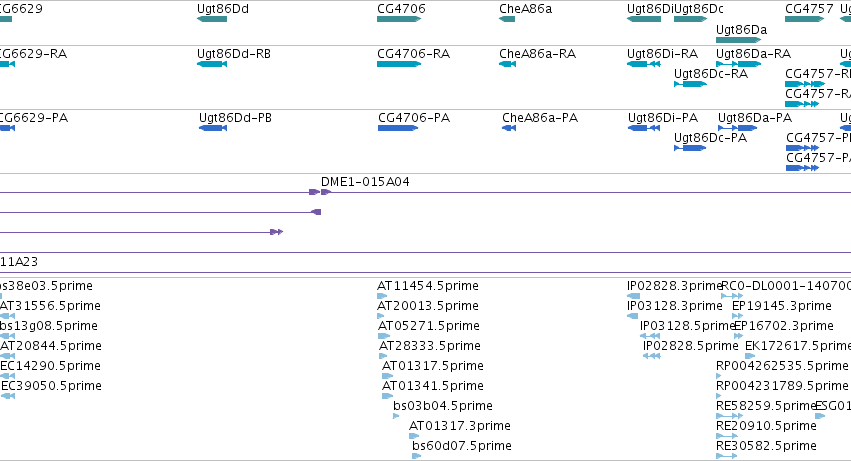Click the Ugt86Da gene arrow glyph
Screen dimensions: 851x461
pos(739,40)
